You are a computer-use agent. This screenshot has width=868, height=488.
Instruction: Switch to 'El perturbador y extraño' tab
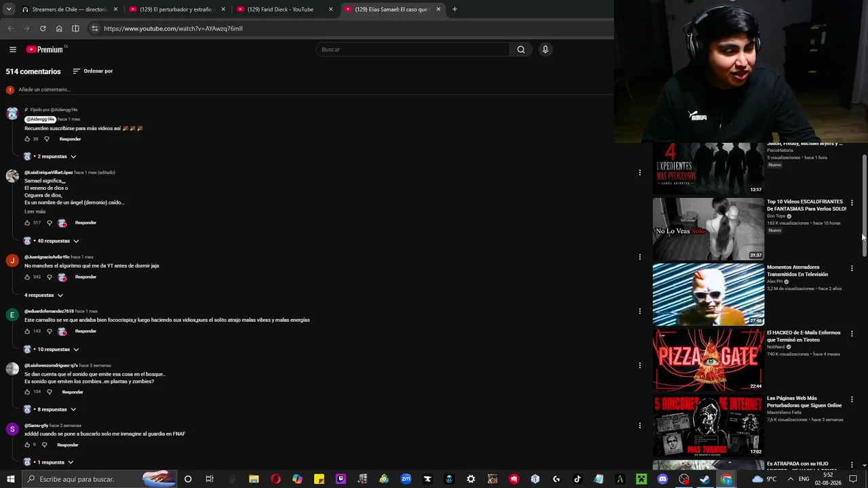(178, 9)
